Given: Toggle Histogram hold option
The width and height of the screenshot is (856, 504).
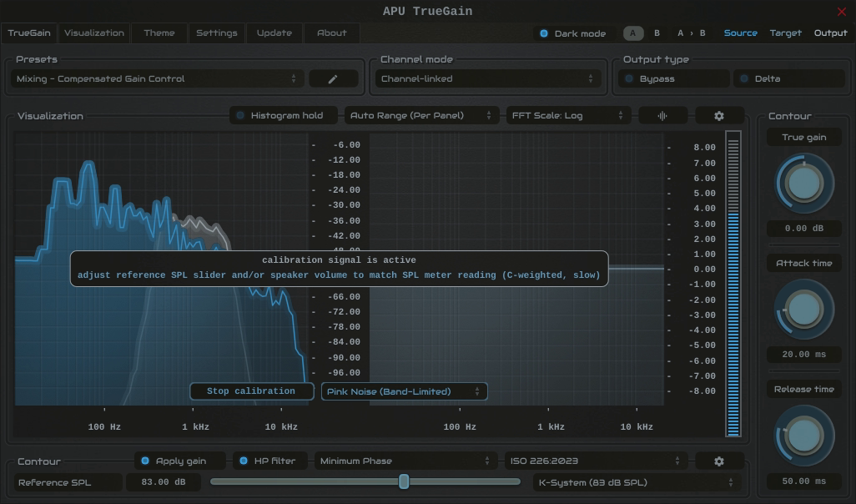Looking at the screenshot, I should point(284,116).
